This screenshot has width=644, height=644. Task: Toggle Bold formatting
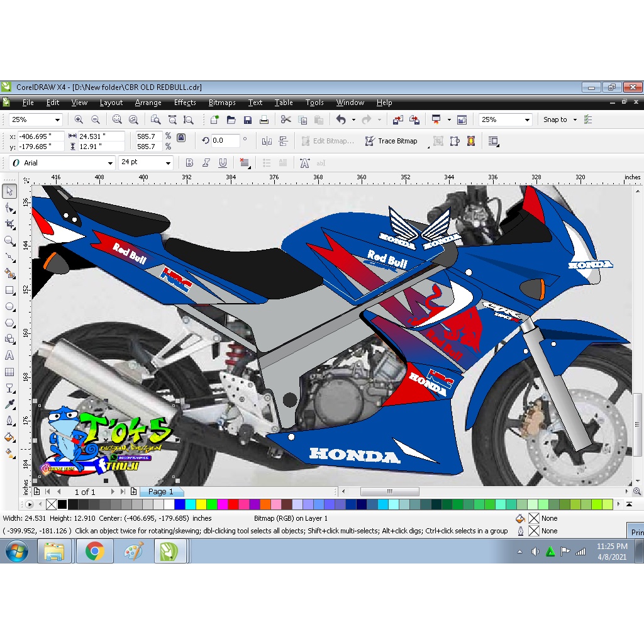(x=189, y=163)
